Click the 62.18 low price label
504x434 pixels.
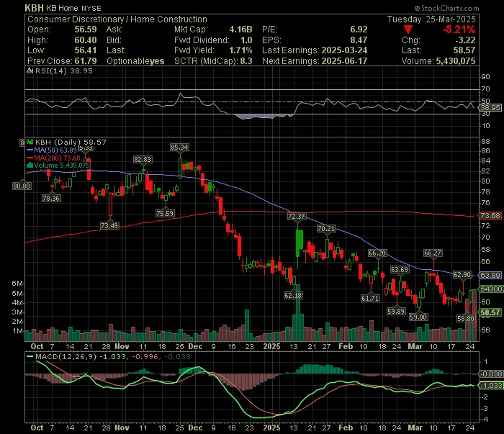(x=293, y=295)
